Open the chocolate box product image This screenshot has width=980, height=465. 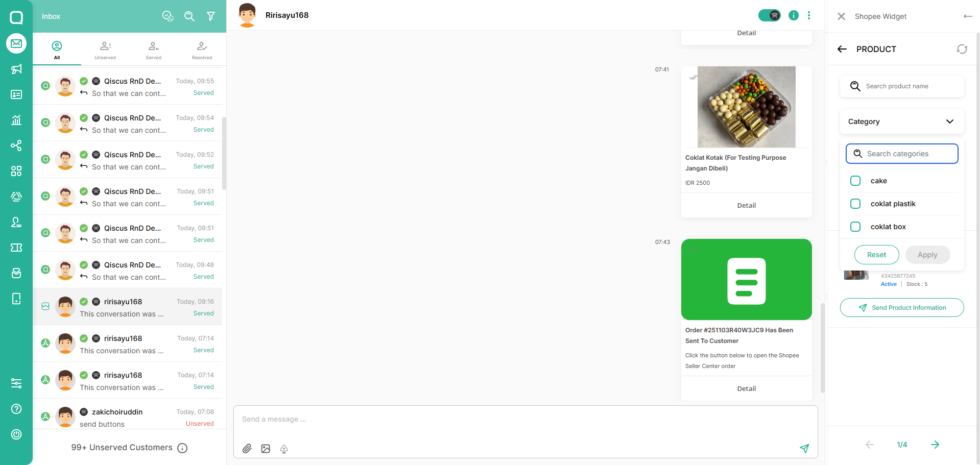pyautogui.click(x=747, y=107)
